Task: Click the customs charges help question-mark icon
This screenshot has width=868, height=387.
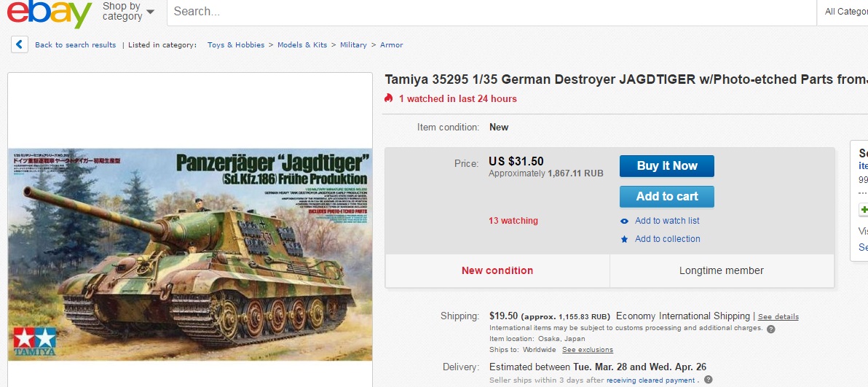Action: click(770, 329)
